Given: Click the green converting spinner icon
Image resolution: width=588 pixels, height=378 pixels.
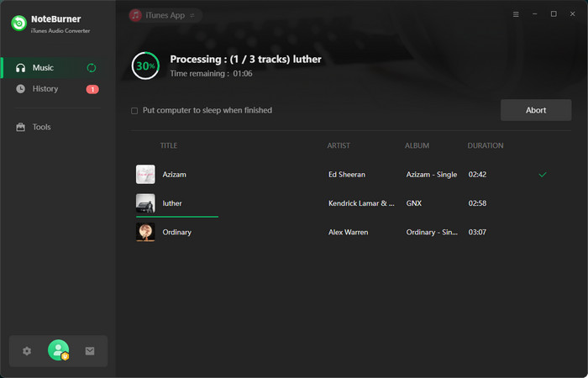Looking at the screenshot, I should coord(92,68).
